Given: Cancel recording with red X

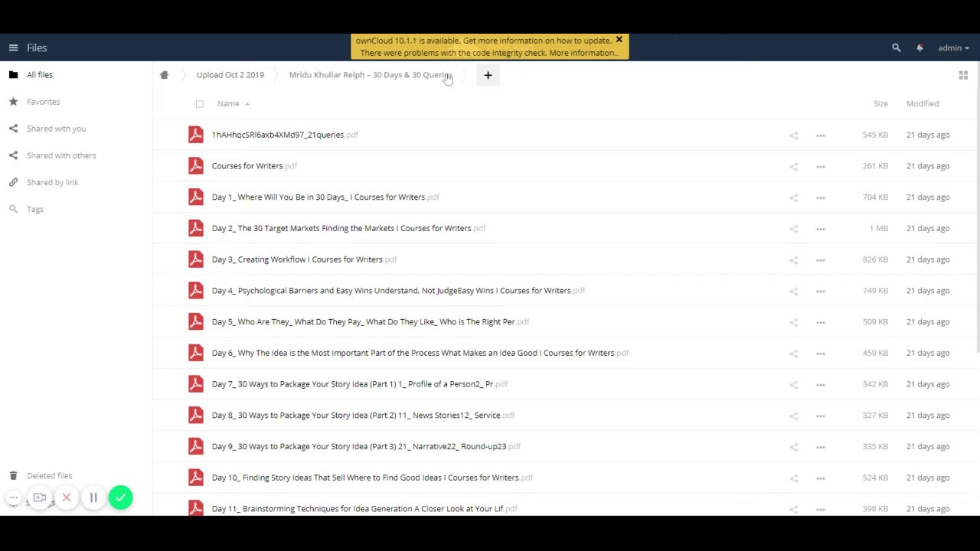Looking at the screenshot, I should pyautogui.click(x=67, y=497).
